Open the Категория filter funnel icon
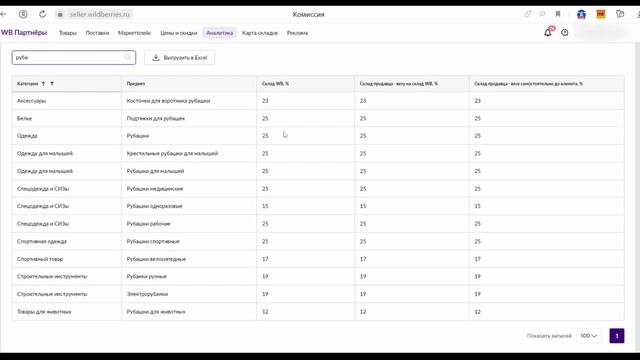The image size is (640, 360). (52, 84)
